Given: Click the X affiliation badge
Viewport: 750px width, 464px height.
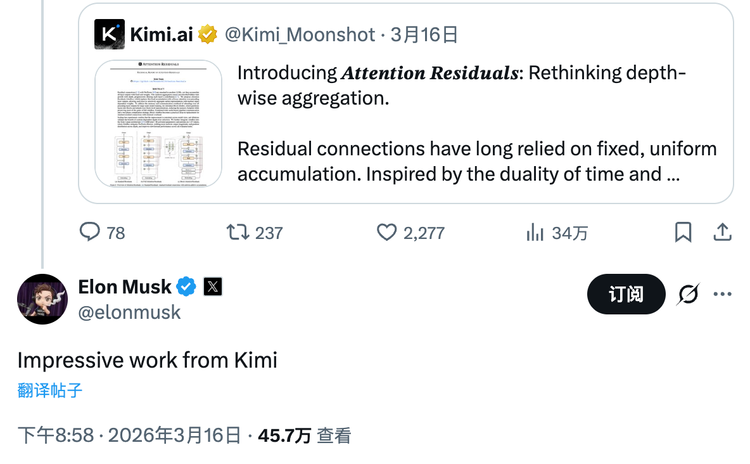Looking at the screenshot, I should tap(213, 287).
